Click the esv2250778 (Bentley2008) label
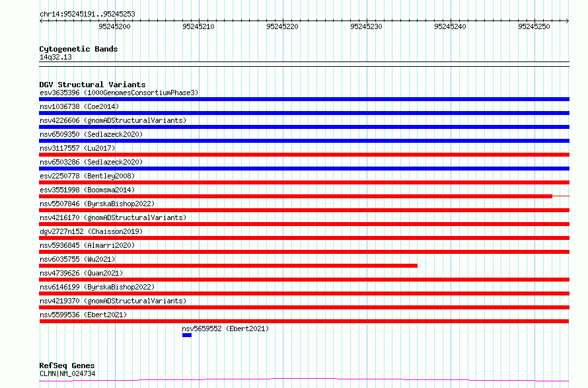588x388 pixels. 87,176
